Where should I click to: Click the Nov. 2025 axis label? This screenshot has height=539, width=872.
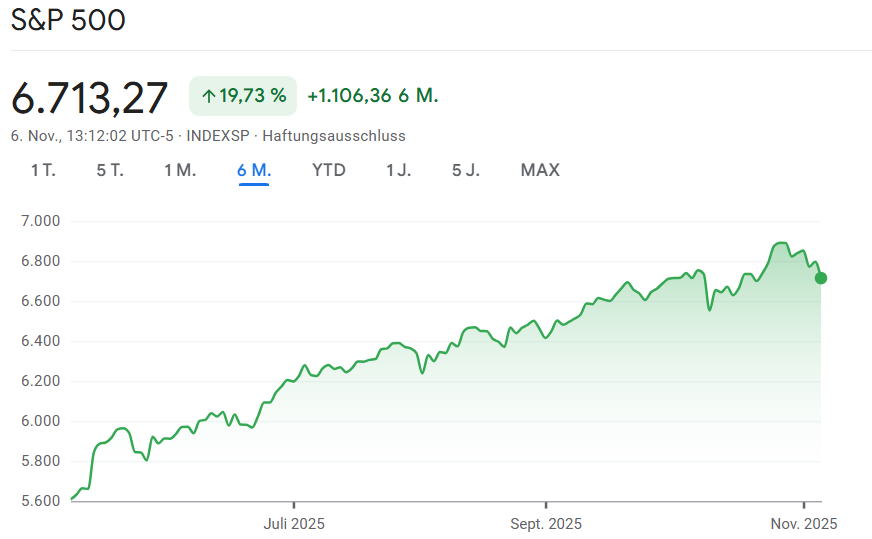[805, 523]
